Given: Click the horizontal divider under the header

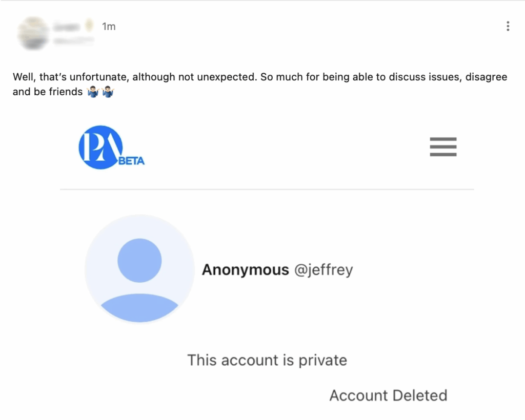Looking at the screenshot, I should 267,190.
